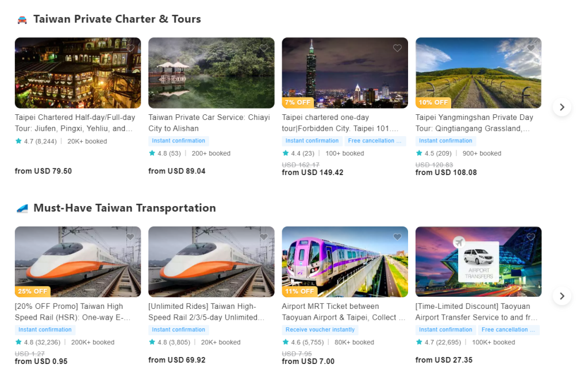Image resolution: width=588 pixels, height=376 pixels.
Task: Click the Yangmingshan grassland tour image
Action: click(478, 73)
